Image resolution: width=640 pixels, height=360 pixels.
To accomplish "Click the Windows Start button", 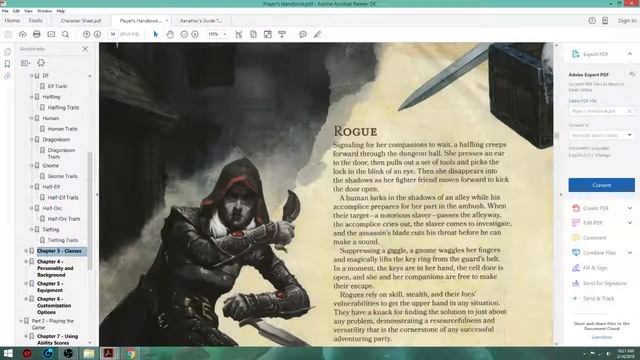I will click(x=8, y=353).
